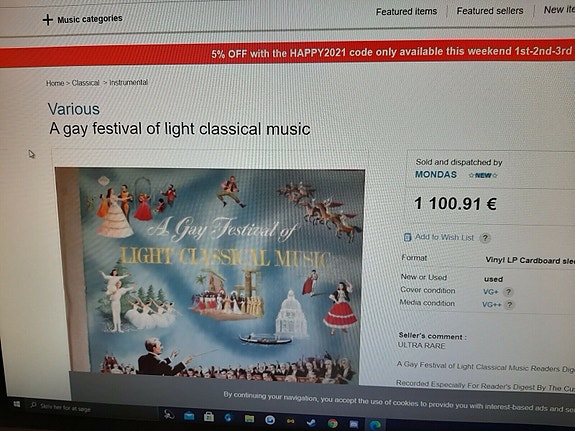Go to the Home breadcrumb link
The height and width of the screenshot is (431, 575).
(x=55, y=83)
